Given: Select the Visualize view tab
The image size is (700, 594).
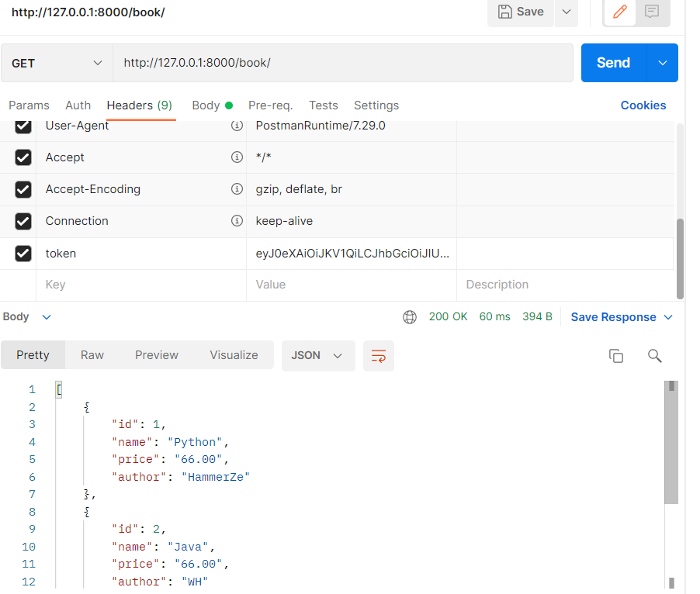Looking at the screenshot, I should 234,355.
